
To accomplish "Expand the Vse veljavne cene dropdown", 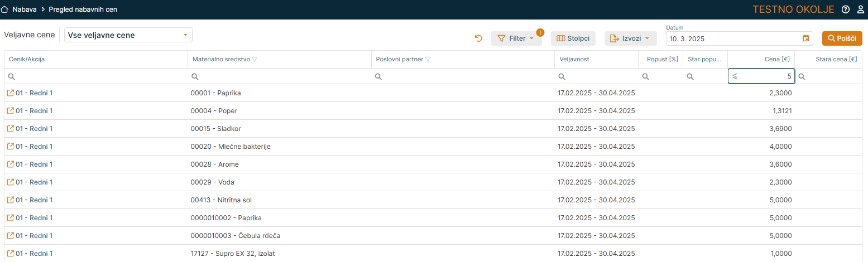I will point(185,35).
